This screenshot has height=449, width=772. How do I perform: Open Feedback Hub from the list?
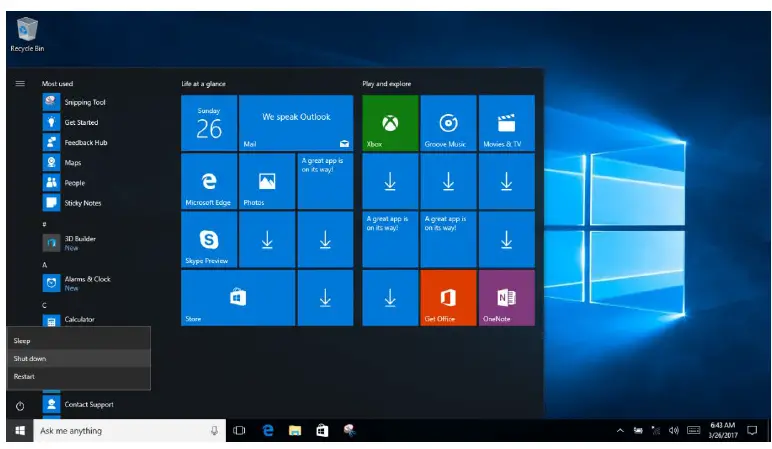point(75,143)
